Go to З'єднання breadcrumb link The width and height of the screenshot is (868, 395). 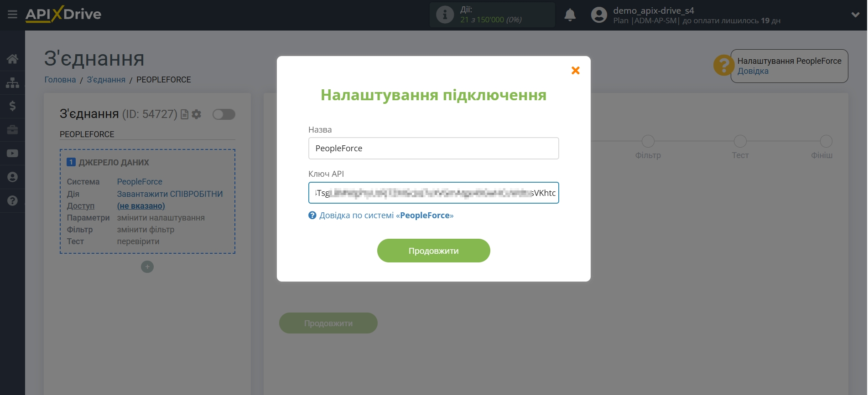(x=106, y=80)
